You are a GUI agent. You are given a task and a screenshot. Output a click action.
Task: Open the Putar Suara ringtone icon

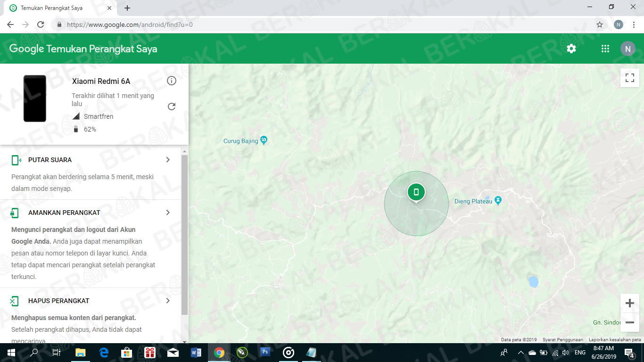click(15, 159)
